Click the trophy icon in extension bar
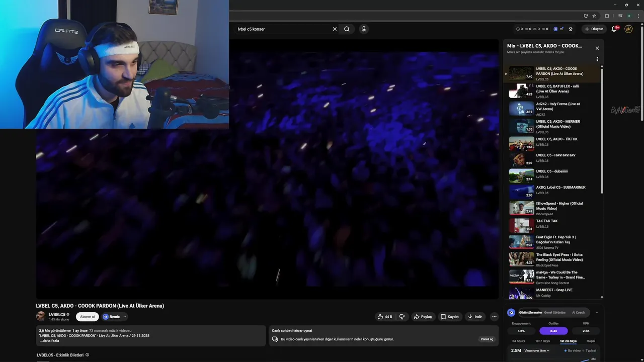644x362 pixels. pos(571,29)
